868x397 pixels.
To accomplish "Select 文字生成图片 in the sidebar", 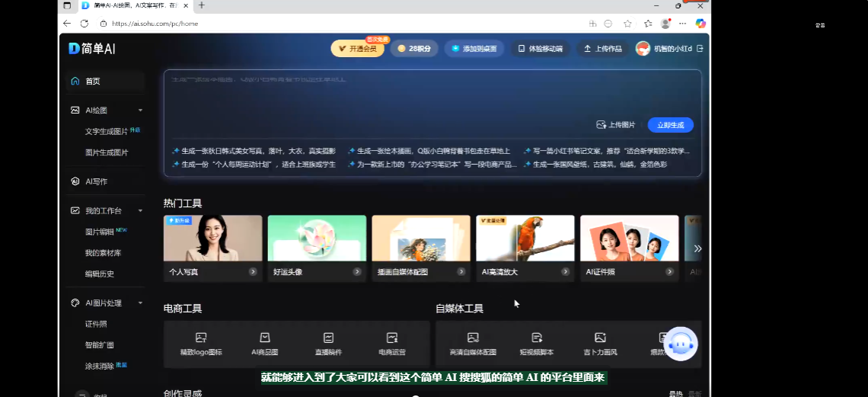I will click(107, 131).
